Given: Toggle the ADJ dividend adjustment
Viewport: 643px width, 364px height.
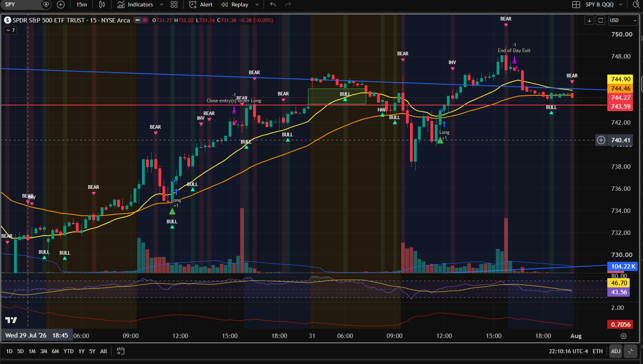Looking at the screenshot, I should (x=615, y=351).
